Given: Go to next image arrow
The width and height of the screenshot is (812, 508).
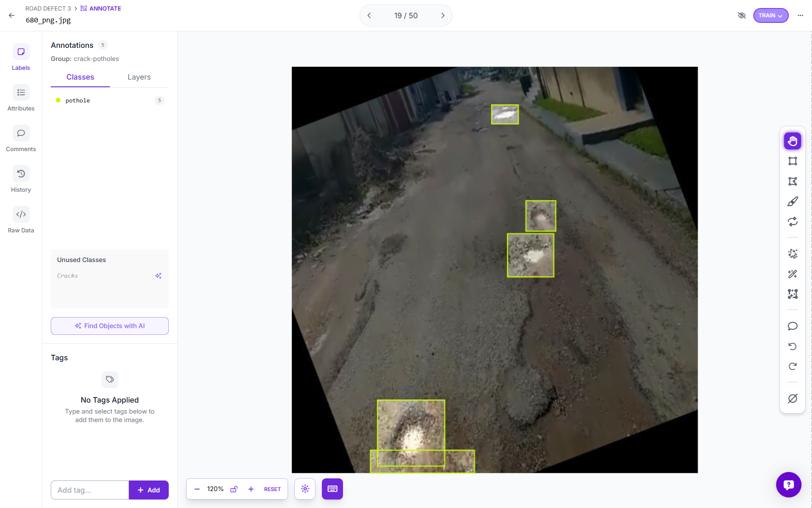Looking at the screenshot, I should click(443, 16).
